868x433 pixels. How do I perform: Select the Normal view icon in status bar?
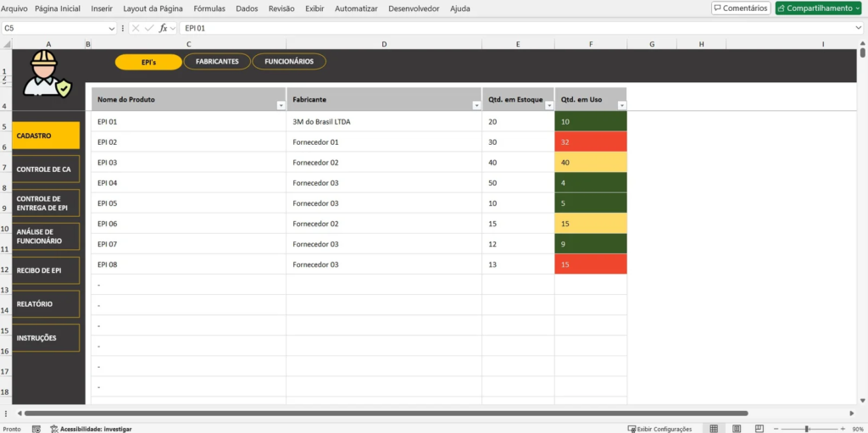pos(714,429)
